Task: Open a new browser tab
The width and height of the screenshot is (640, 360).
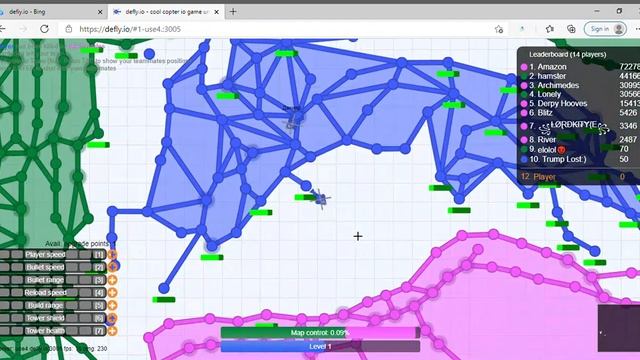Action: [x=233, y=11]
